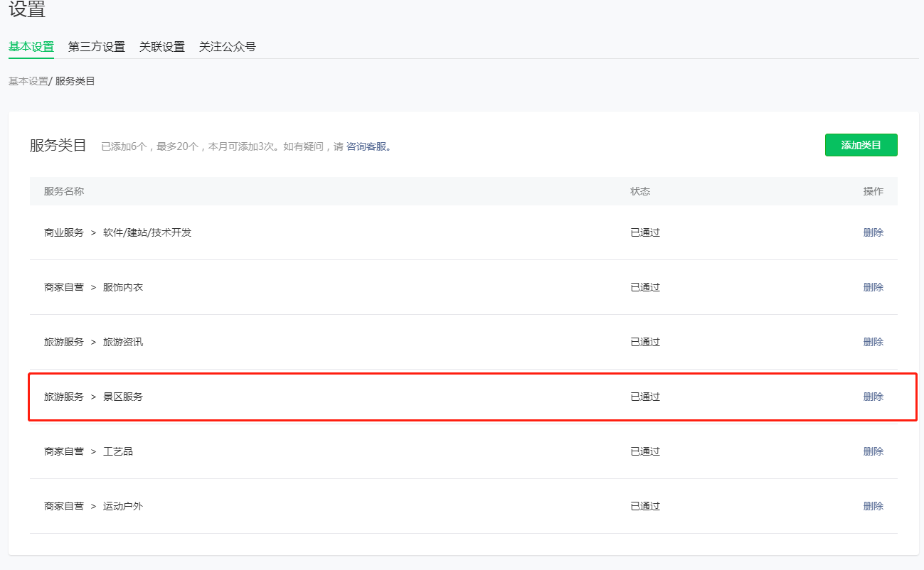Click the 操作 column header
This screenshot has width=924, height=570.
873,191
